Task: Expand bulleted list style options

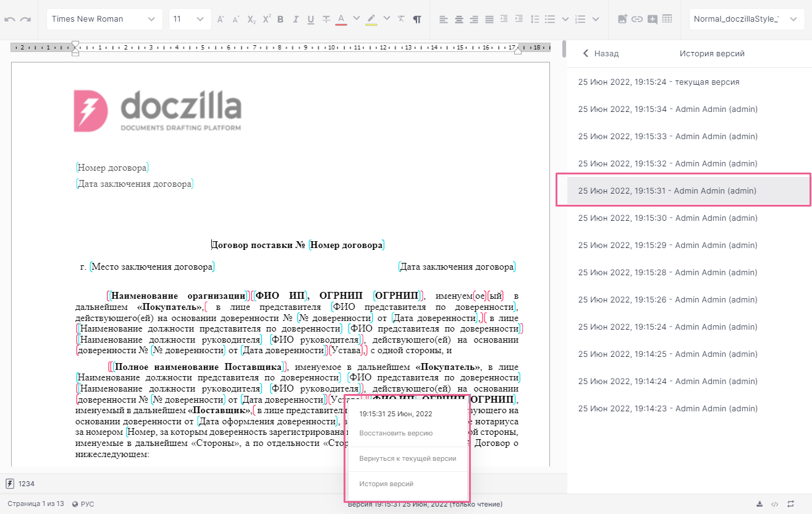Action: 565,19
